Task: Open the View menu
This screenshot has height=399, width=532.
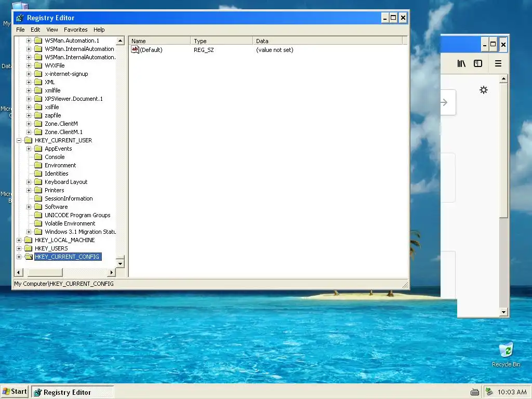Action: tap(52, 30)
